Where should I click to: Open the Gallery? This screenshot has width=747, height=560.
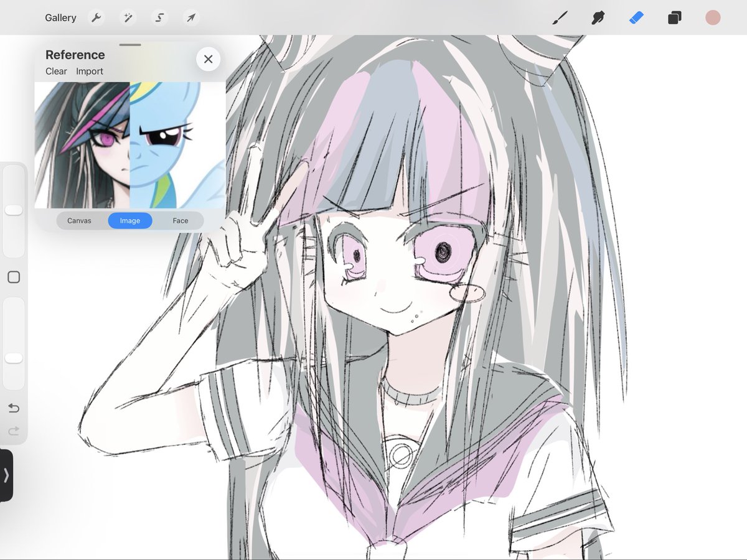click(x=60, y=18)
